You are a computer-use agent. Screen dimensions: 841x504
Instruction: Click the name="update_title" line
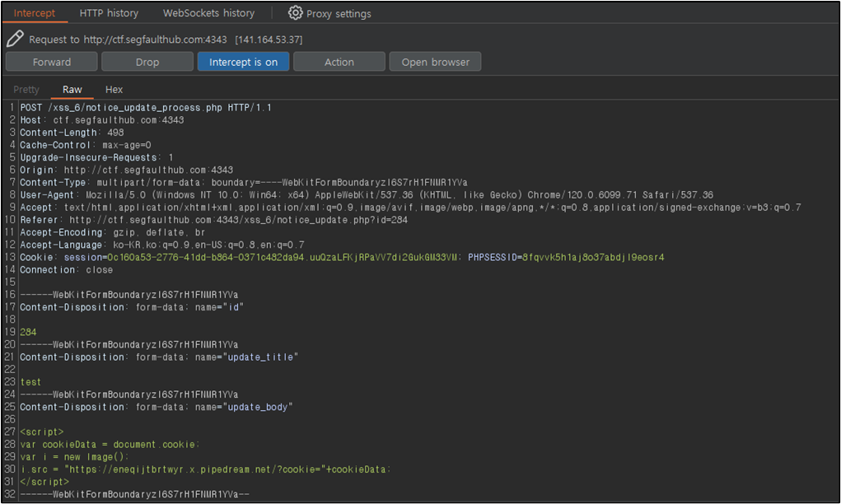159,357
